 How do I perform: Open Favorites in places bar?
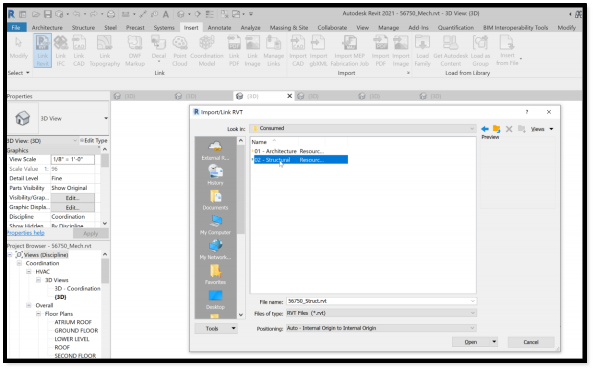tap(215, 274)
